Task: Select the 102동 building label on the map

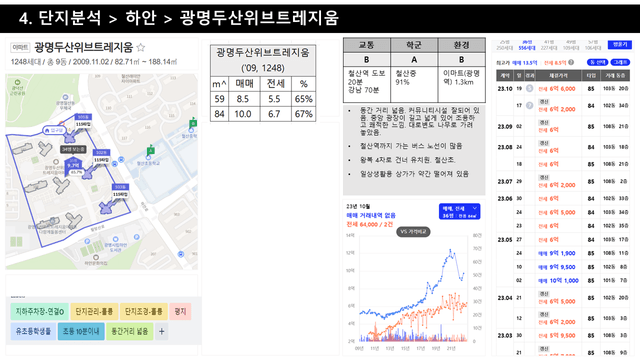Action: pyautogui.click(x=101, y=153)
